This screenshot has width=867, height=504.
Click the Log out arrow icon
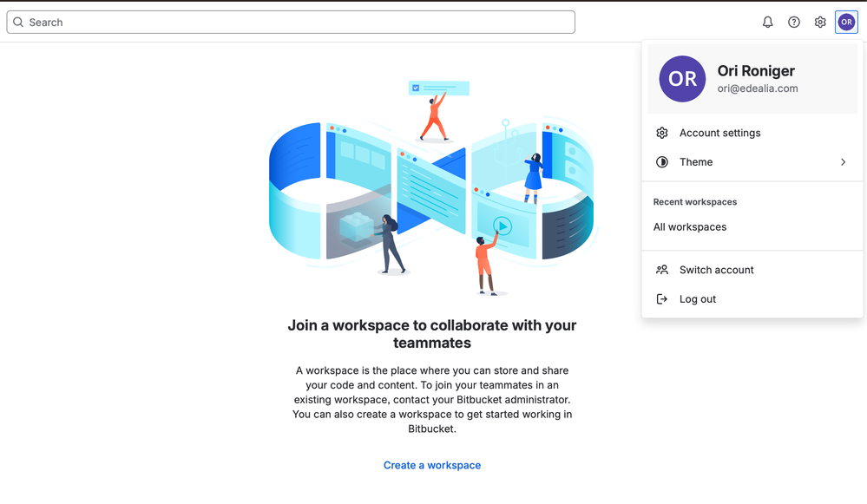(x=662, y=299)
